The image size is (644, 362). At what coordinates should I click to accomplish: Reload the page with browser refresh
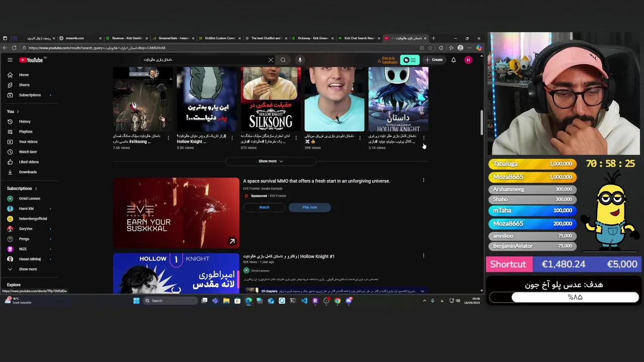[14, 48]
